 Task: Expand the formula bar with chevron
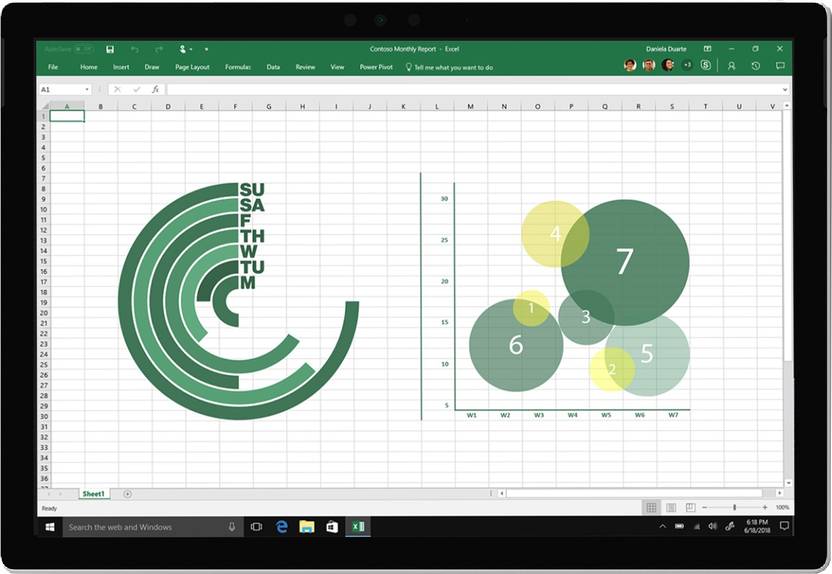click(785, 89)
